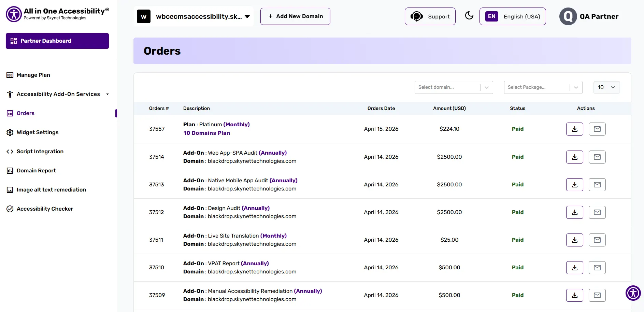Click the $25.00 amount
Image resolution: width=644 pixels, height=312 pixels.
[x=449, y=240]
